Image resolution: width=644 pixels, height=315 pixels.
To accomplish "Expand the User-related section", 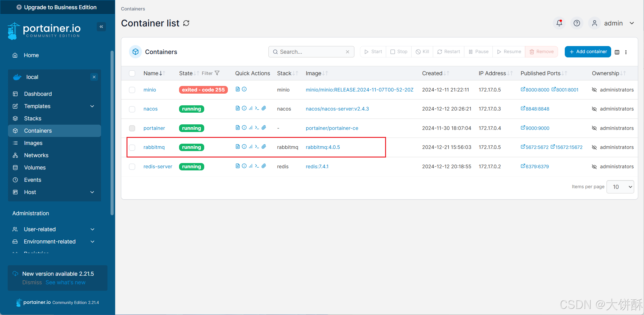I will [x=92, y=229].
